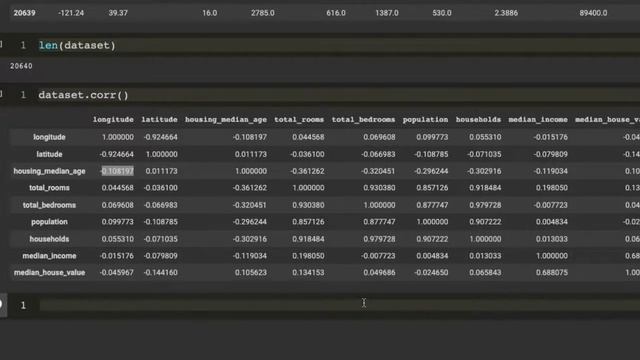Click the median_house_value row label

(x=49, y=273)
